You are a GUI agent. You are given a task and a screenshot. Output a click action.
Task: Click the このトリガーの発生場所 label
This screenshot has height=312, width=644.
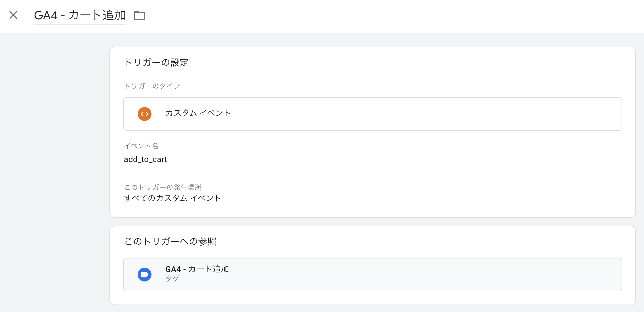(x=163, y=187)
